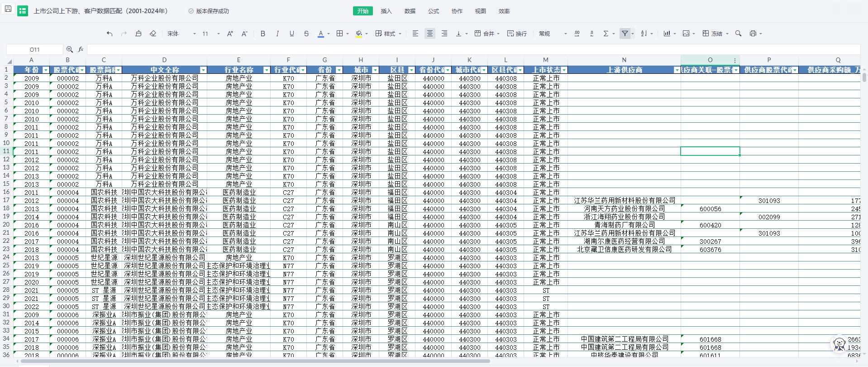
Task: Open the font name dropdown 宋体
Action: 181,34
